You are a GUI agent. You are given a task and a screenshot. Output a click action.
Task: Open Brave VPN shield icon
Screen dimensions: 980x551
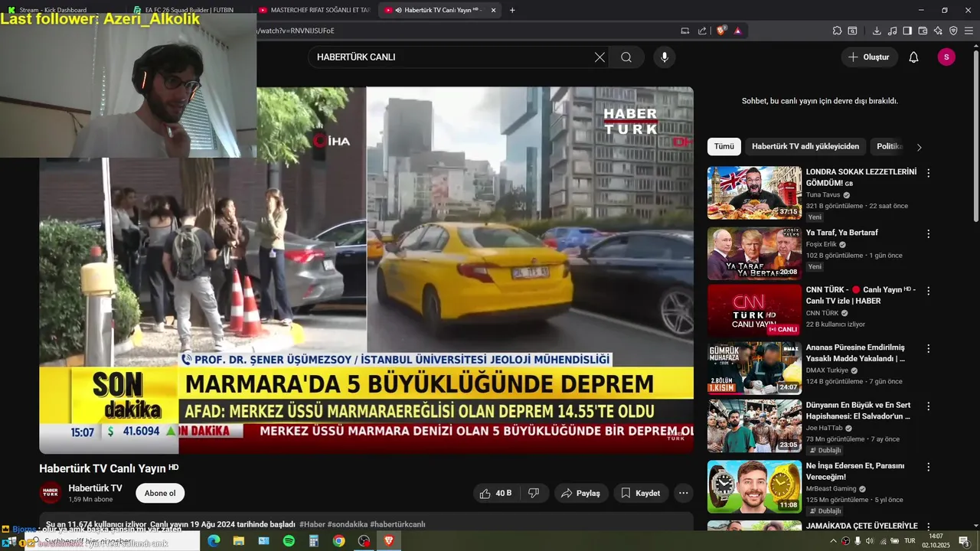pos(953,31)
